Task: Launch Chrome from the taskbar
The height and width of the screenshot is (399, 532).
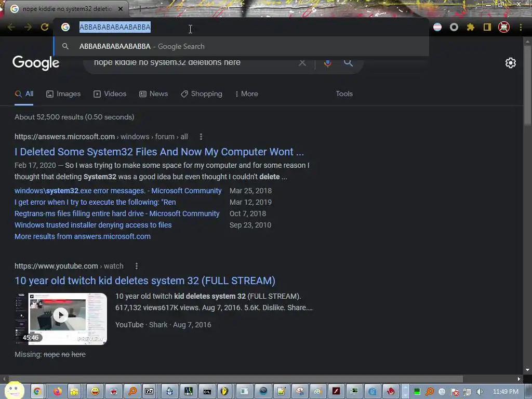Action: click(x=37, y=392)
